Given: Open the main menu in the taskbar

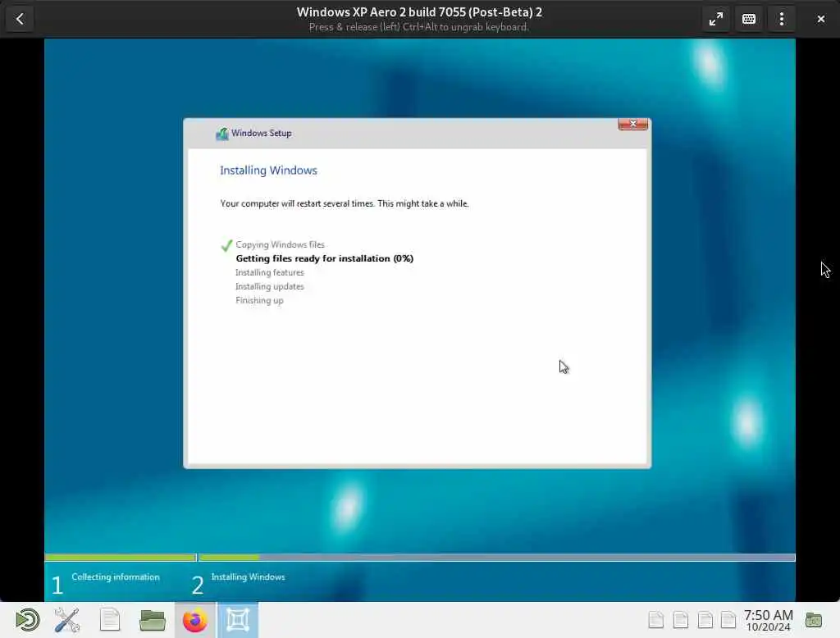Looking at the screenshot, I should tap(27, 620).
